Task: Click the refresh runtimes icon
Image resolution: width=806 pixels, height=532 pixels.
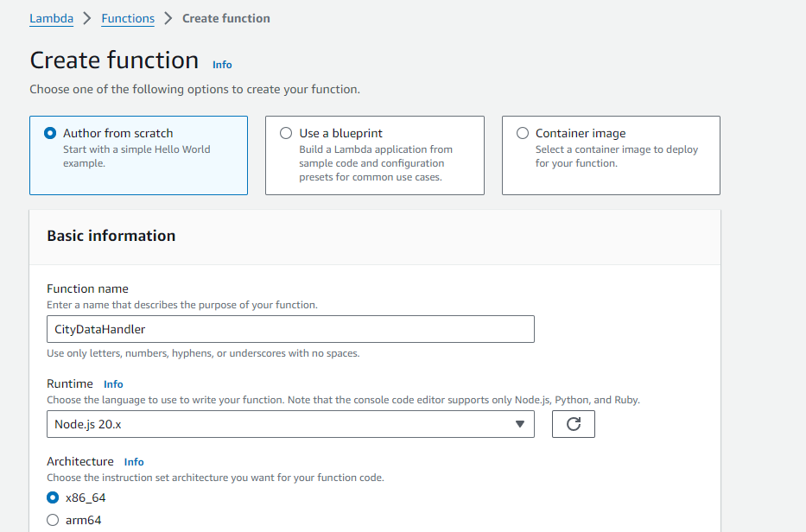Action: 573,423
